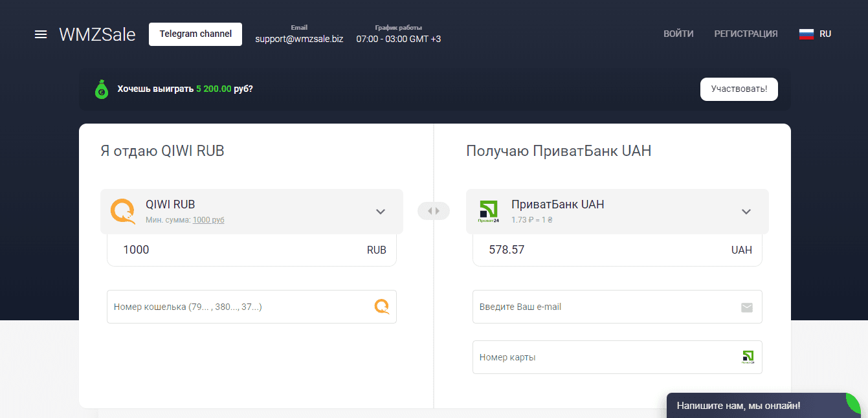Image resolution: width=868 pixels, height=418 pixels.
Task: Click the Privat24 icon in the card number field
Action: [x=747, y=357]
